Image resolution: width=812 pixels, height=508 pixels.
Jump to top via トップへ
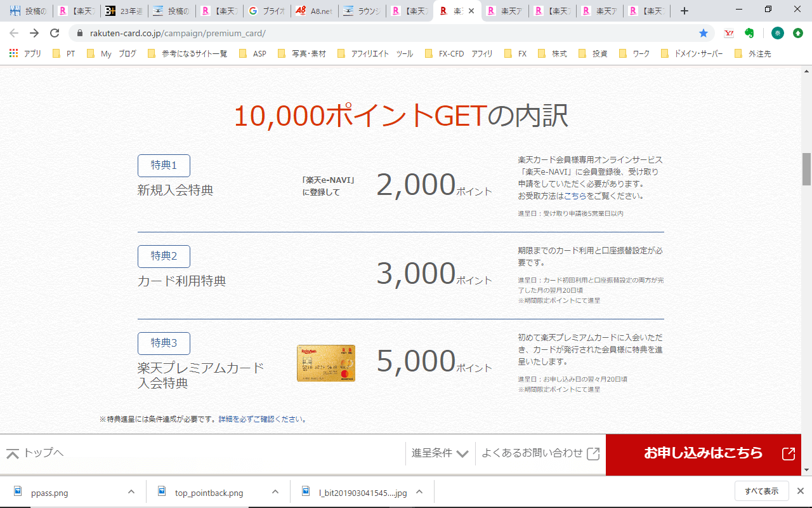pos(35,453)
